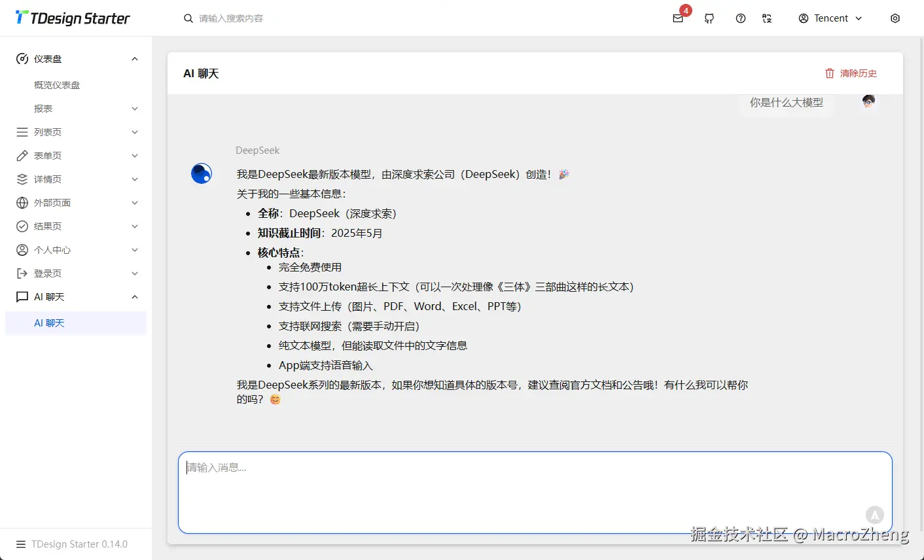
Task: Click the send message arrow button
Action: (875, 515)
